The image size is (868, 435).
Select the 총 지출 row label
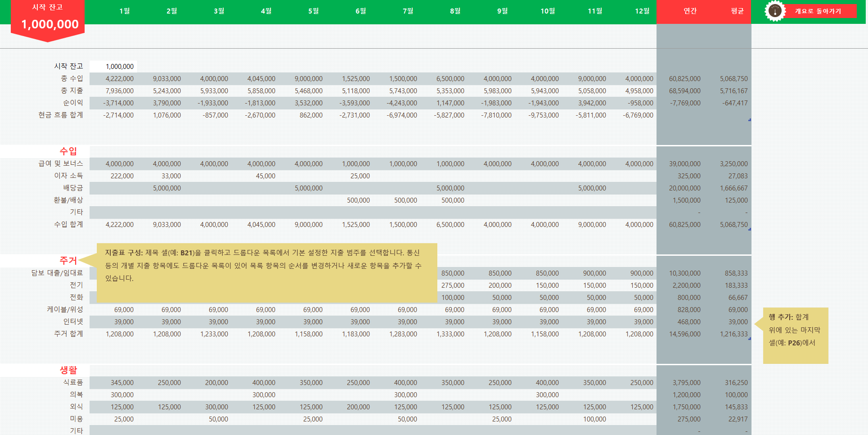(72, 91)
